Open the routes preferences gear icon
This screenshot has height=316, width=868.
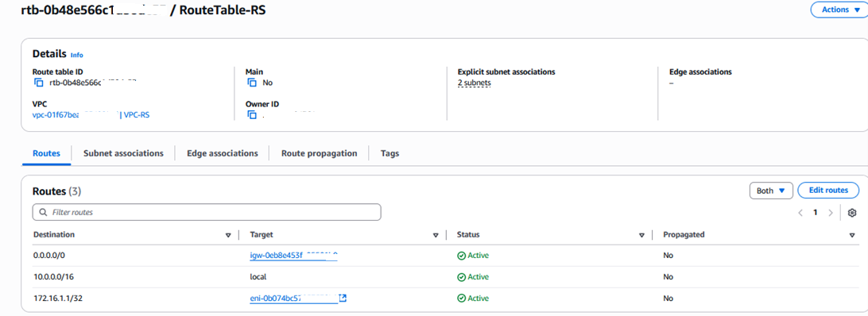[x=852, y=213]
